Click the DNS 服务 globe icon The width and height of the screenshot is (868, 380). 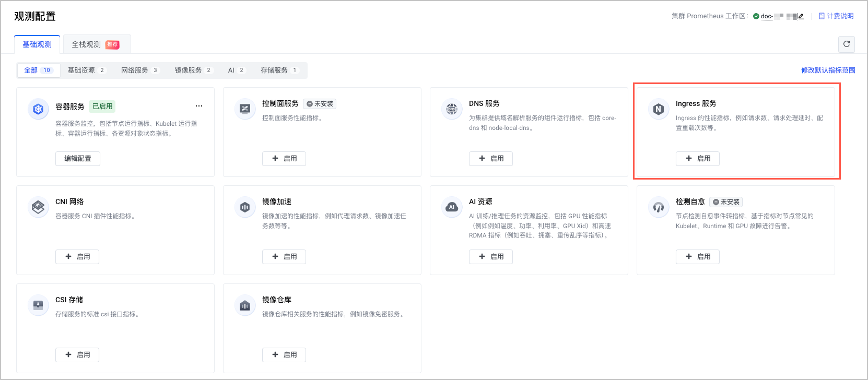pyautogui.click(x=452, y=109)
